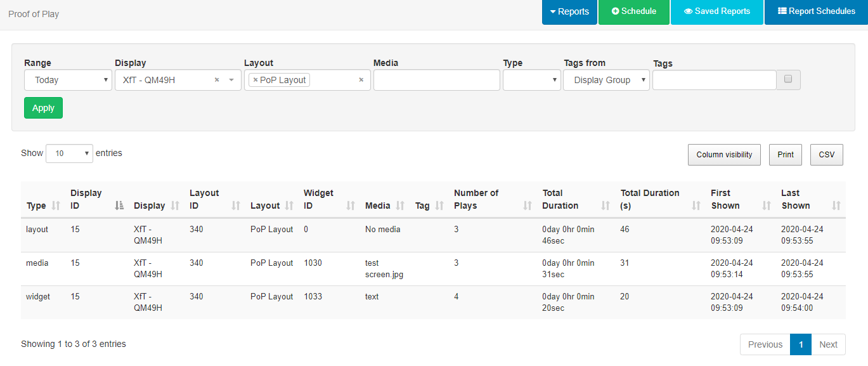Open the Column visibility options
The height and width of the screenshot is (366, 868).
tap(724, 155)
